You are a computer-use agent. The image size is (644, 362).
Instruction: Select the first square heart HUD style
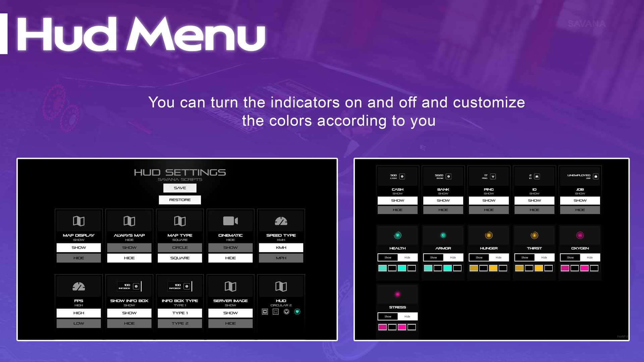(265, 312)
